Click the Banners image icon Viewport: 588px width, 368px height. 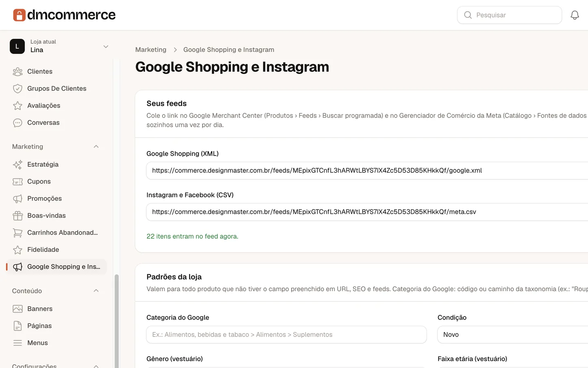[x=18, y=309]
